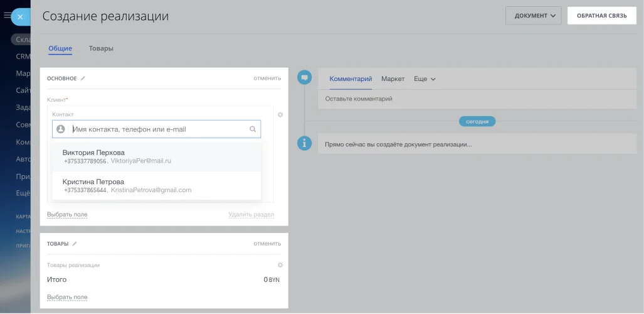Click the contact avatar icon in search field
This screenshot has height=314, width=644.
pyautogui.click(x=61, y=129)
